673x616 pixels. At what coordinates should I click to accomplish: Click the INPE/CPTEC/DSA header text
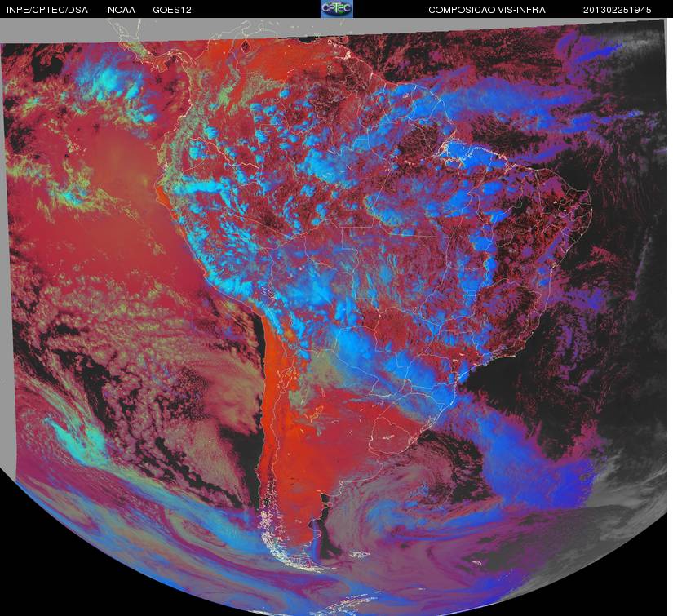[x=47, y=10]
